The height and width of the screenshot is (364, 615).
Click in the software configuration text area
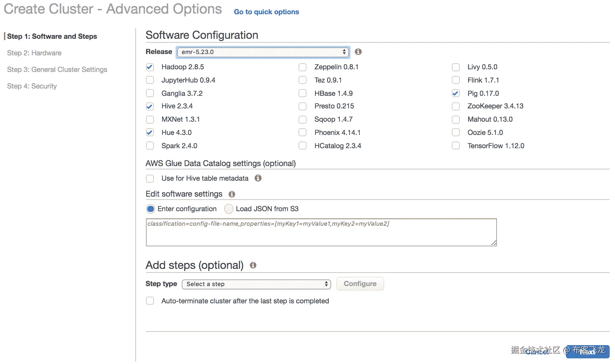pyautogui.click(x=321, y=233)
